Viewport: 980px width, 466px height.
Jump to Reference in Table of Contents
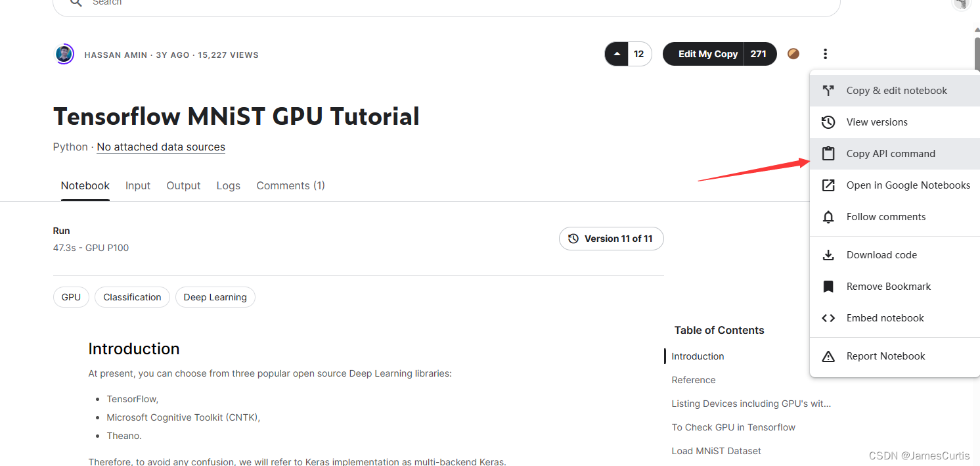pos(694,380)
